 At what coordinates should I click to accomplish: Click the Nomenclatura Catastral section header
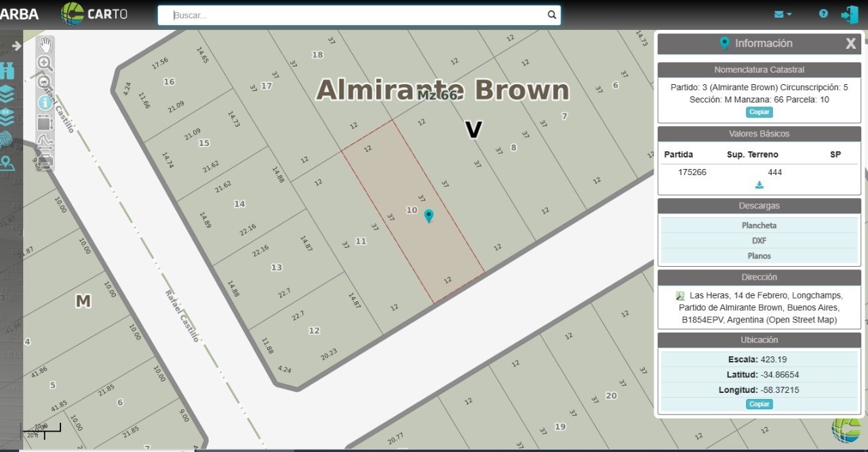tap(759, 70)
